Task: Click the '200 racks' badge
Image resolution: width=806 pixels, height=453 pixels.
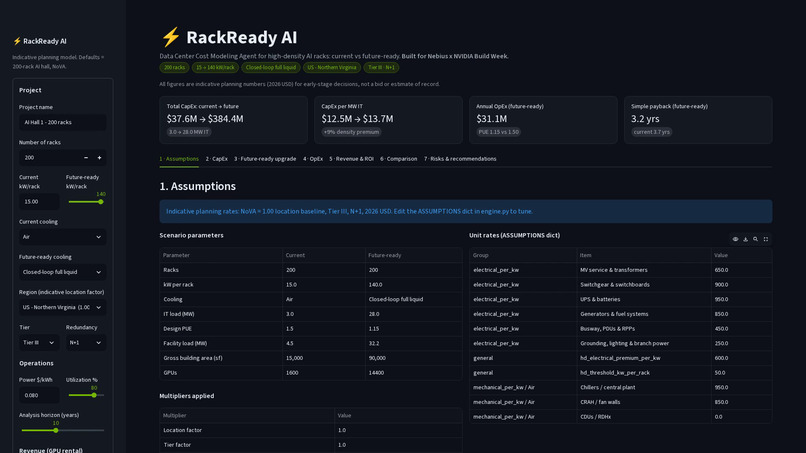Action: [x=174, y=67]
